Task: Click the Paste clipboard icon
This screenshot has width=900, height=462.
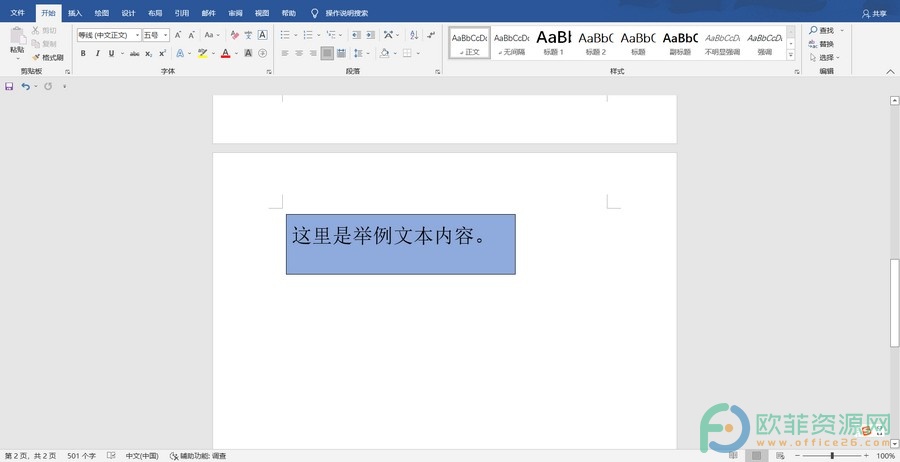Action: tap(17, 36)
